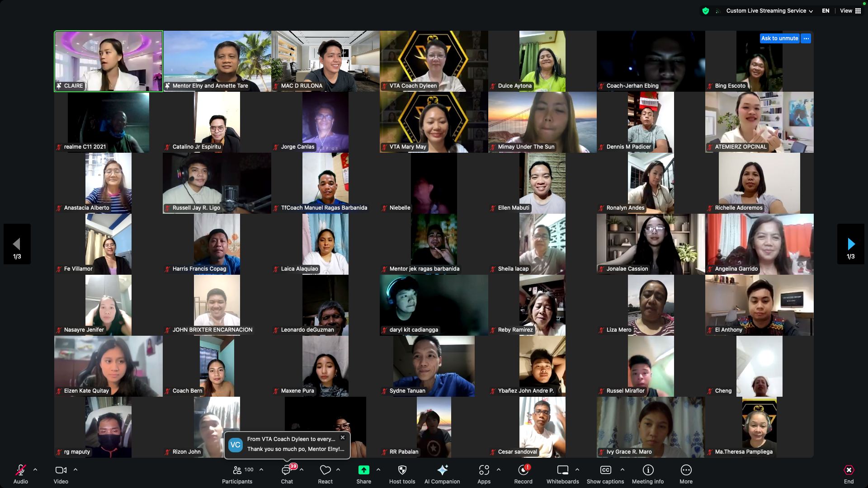Screen dimensions: 868x488
Task: Toggle camera with the Video button
Action: pos(61,474)
